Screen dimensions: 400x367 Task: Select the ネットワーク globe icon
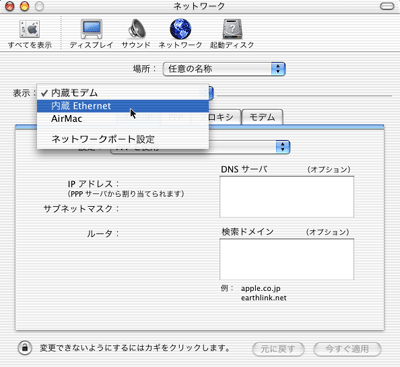click(x=180, y=34)
